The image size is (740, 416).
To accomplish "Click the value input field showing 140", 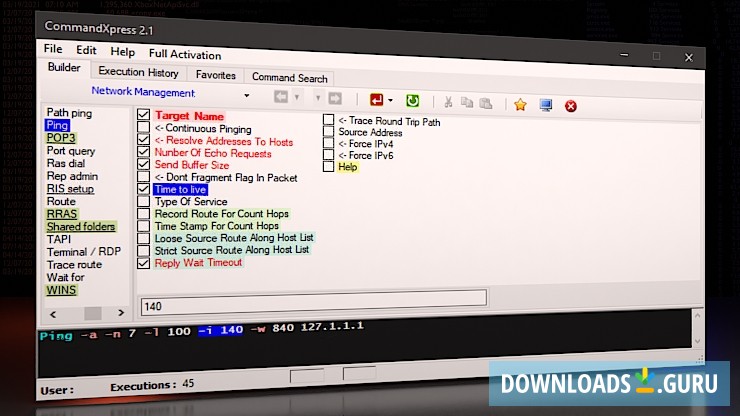I will [314, 302].
